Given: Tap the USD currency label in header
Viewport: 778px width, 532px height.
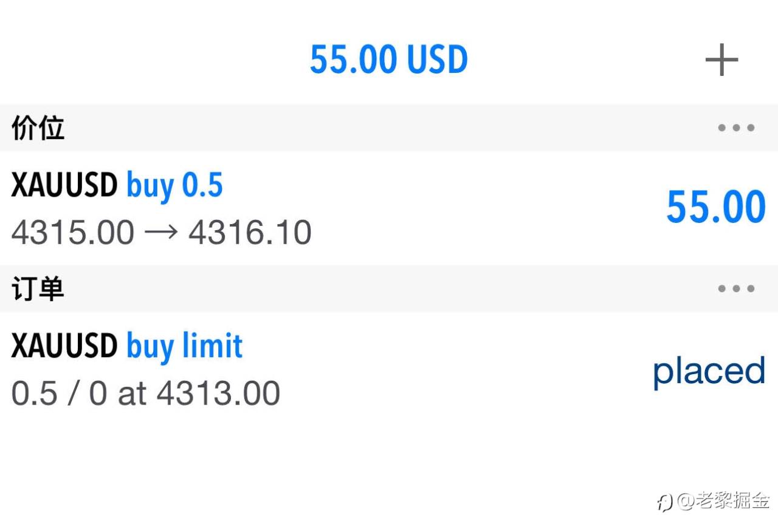Looking at the screenshot, I should pos(438,60).
